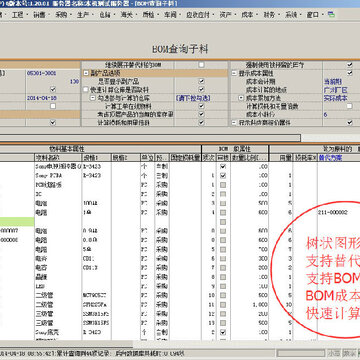The image size is (360, 360).
Task: Toggle 计算工单在线物料 checkbox
Action: click(x=201, y=106)
